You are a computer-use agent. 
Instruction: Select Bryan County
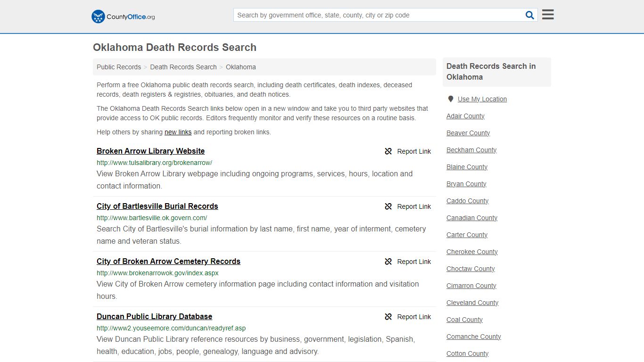click(x=466, y=184)
